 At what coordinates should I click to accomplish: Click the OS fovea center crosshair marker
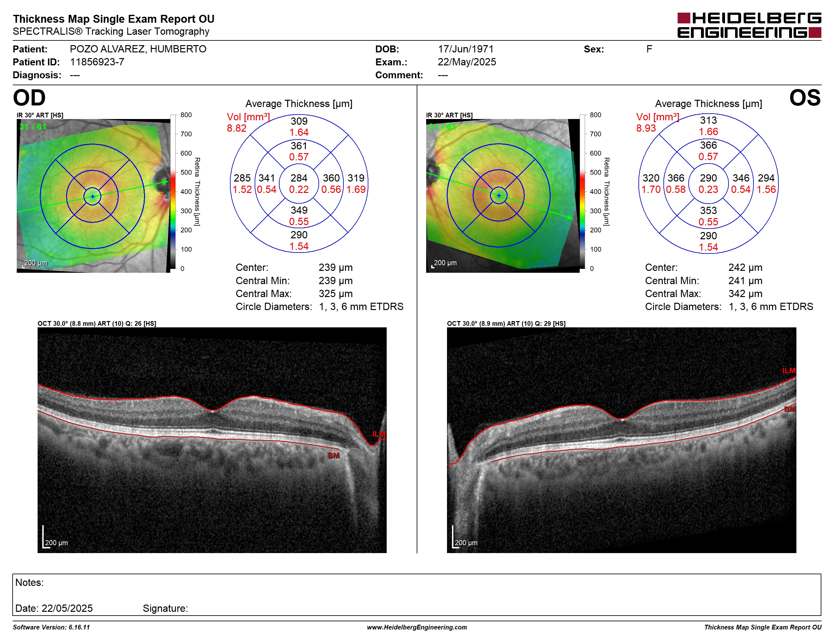pos(499,195)
